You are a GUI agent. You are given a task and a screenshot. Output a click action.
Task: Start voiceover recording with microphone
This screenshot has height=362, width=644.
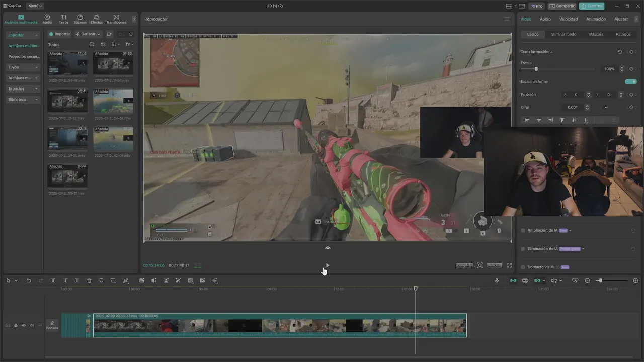[x=497, y=281]
